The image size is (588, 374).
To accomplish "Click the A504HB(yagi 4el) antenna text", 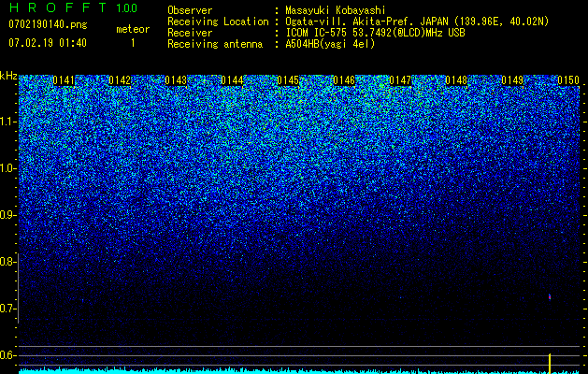I will pos(330,44).
